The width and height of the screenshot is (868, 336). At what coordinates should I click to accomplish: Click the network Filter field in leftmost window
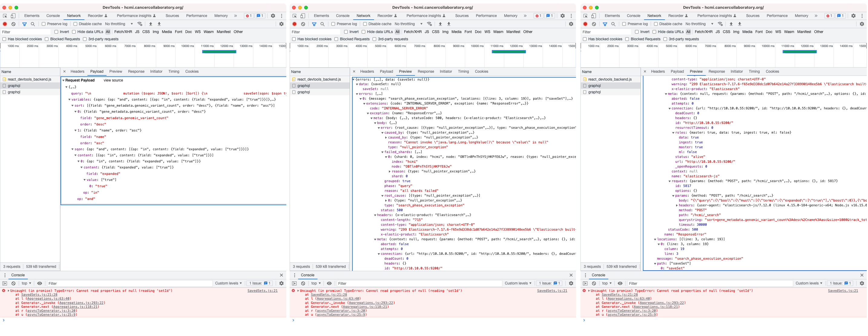[x=25, y=32]
